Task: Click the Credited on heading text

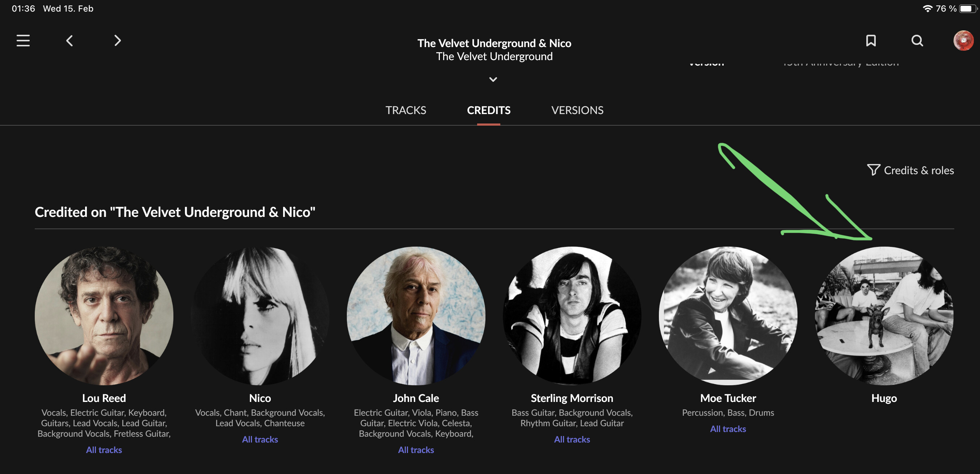Action: coord(175,212)
